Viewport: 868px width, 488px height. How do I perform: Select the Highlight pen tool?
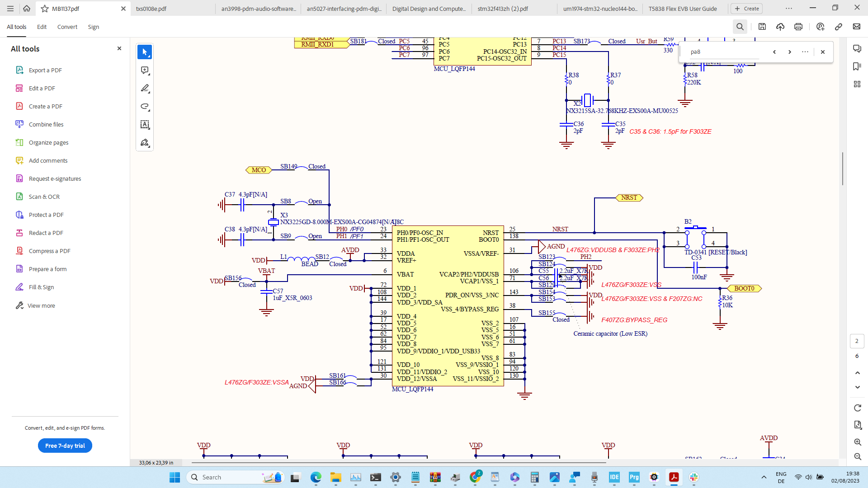pyautogui.click(x=145, y=89)
